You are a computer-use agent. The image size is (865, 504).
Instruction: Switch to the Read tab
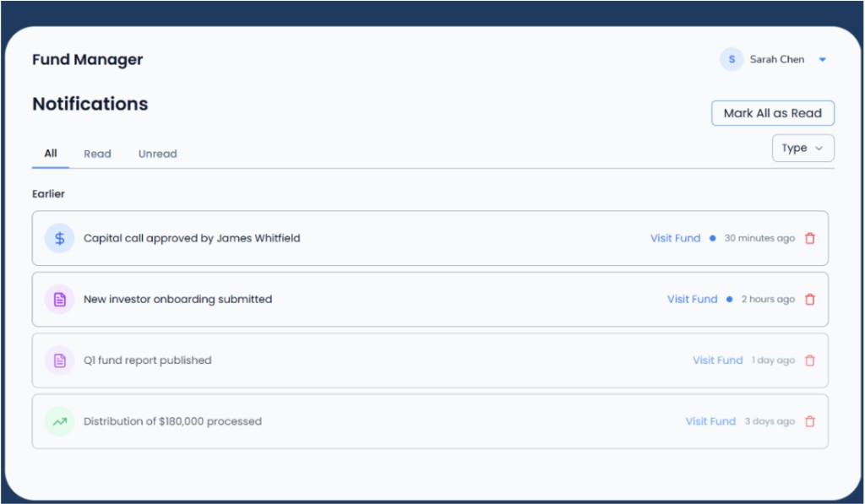point(97,154)
